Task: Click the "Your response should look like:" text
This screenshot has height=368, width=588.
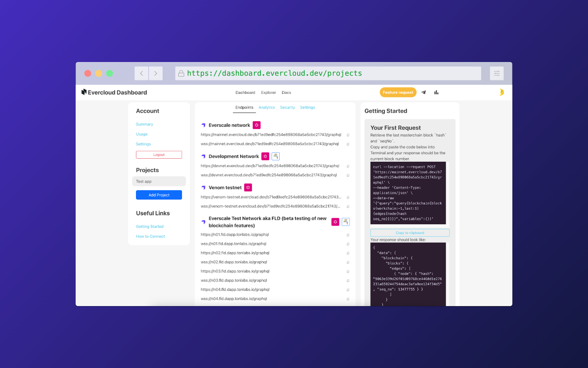Action: coord(398,240)
